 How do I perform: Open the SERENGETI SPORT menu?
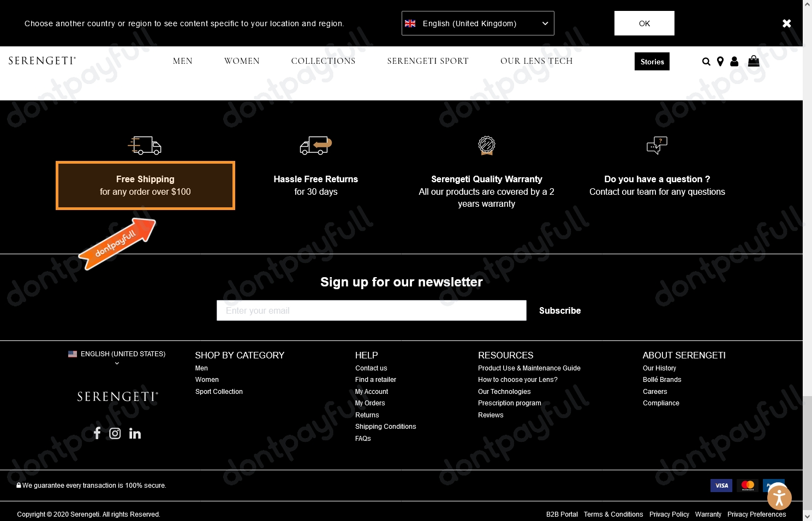pyautogui.click(x=428, y=61)
